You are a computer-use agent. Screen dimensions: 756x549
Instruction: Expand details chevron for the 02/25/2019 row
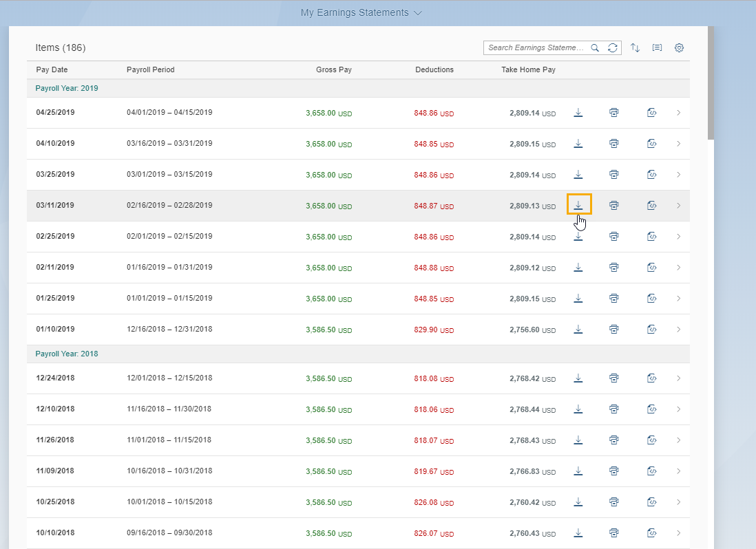click(678, 237)
